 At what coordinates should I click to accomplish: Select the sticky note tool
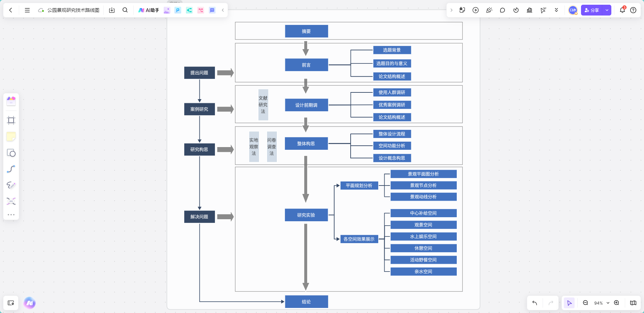click(11, 136)
